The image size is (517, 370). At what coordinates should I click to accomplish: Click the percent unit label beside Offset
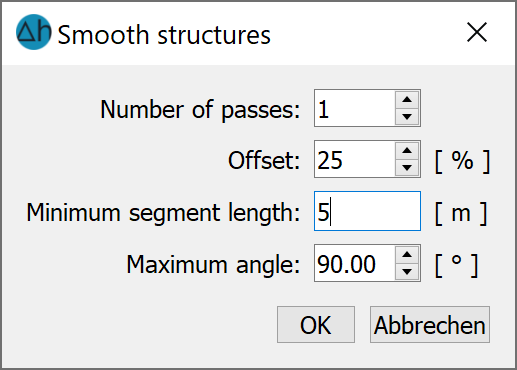(462, 161)
